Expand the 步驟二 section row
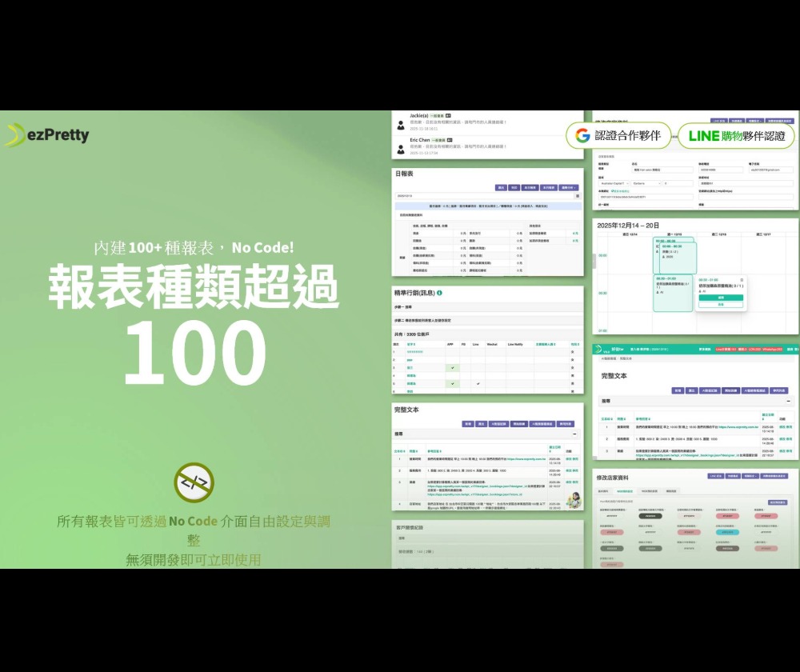Screen dimensions: 800x672 (x=487, y=321)
